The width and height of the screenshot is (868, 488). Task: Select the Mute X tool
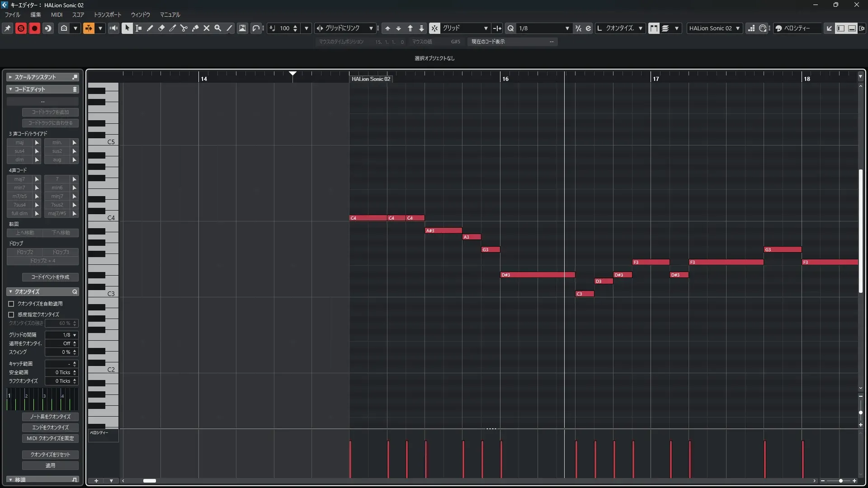click(207, 28)
